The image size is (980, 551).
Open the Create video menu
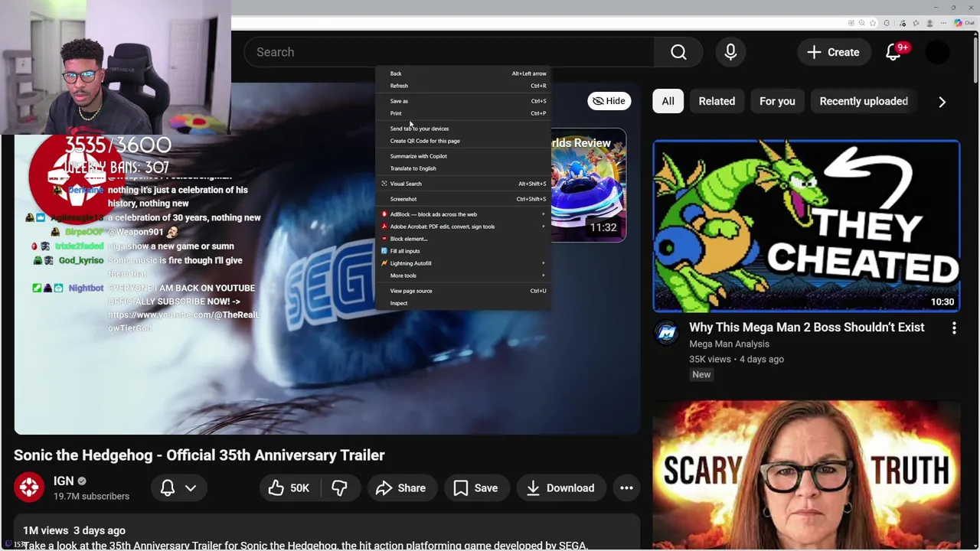pyautogui.click(x=833, y=52)
